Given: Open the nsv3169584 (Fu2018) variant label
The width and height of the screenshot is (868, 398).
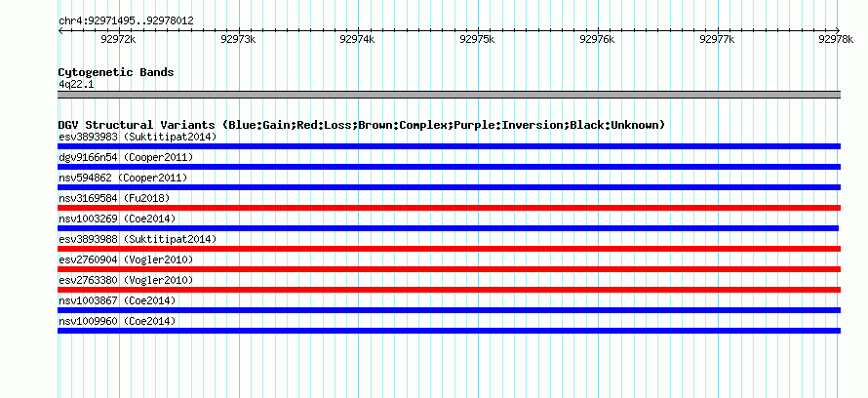Looking at the screenshot, I should click(x=114, y=198).
